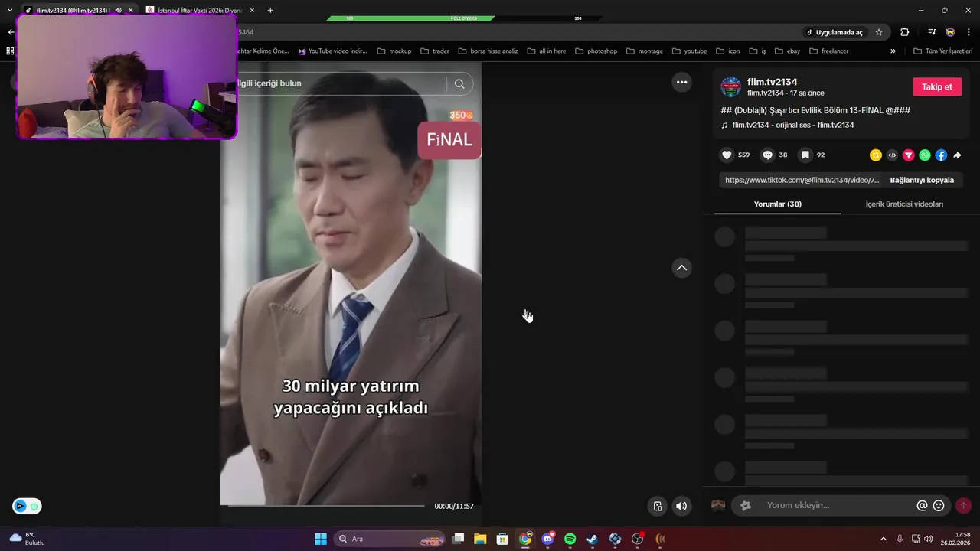Go to the previous video with the up chevron
Image resolution: width=980 pixels, height=551 pixels.
681,268
